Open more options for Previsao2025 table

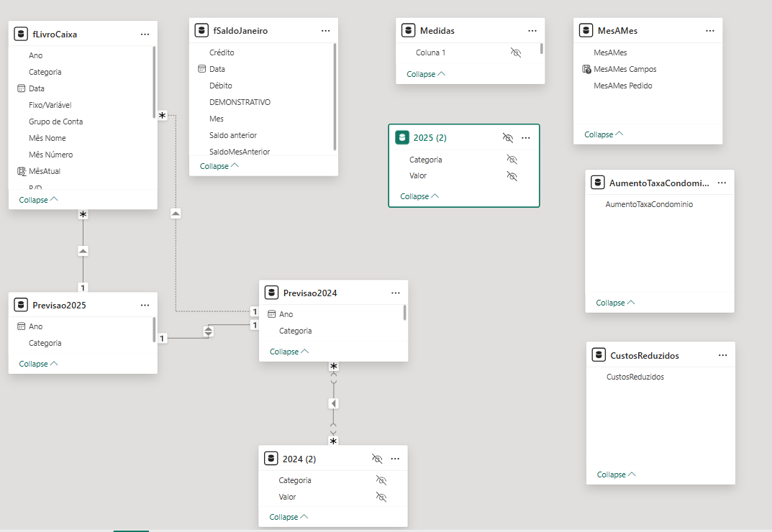point(145,305)
